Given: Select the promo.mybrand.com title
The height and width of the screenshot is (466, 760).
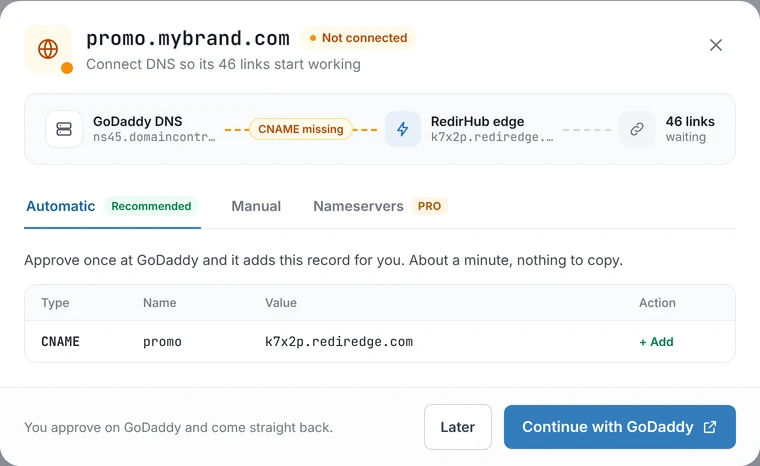Looking at the screenshot, I should point(188,38).
